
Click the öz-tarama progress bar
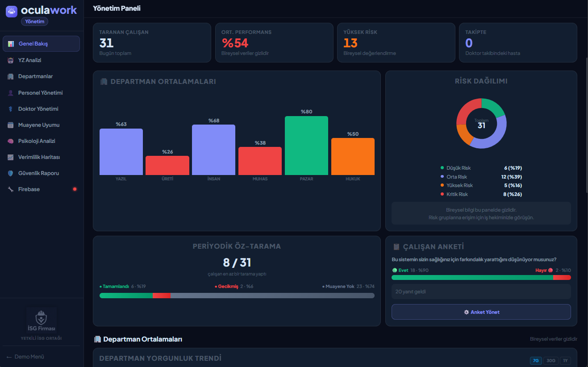point(237,296)
